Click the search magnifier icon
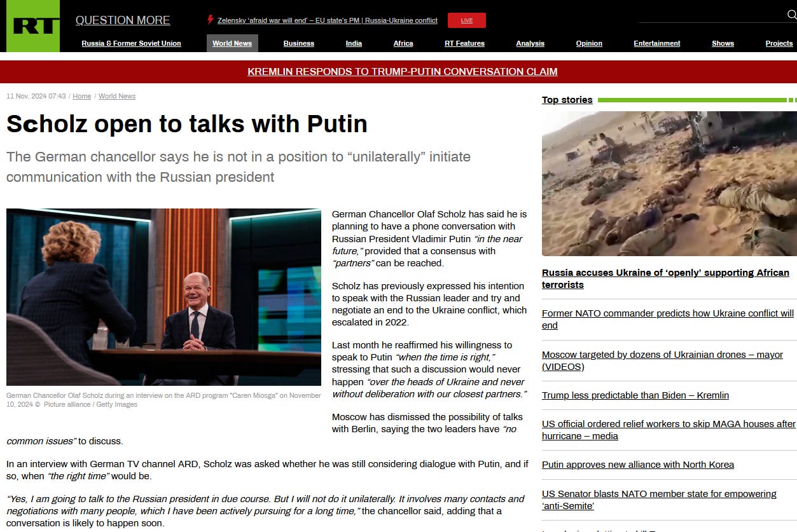 [x=792, y=15]
